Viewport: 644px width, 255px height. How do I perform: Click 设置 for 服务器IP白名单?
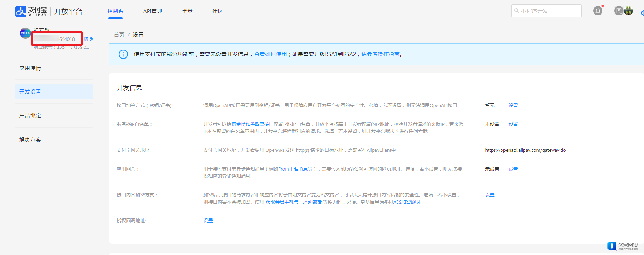513,124
